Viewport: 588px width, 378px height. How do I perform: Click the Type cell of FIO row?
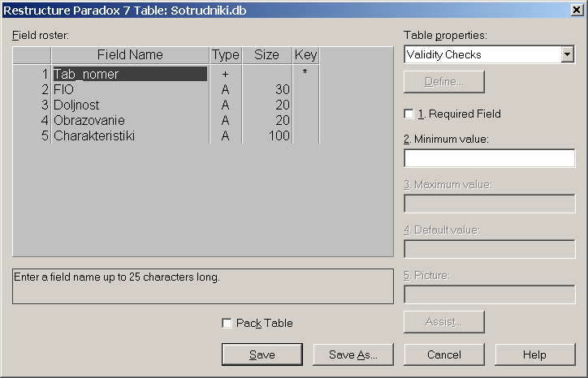click(x=225, y=89)
